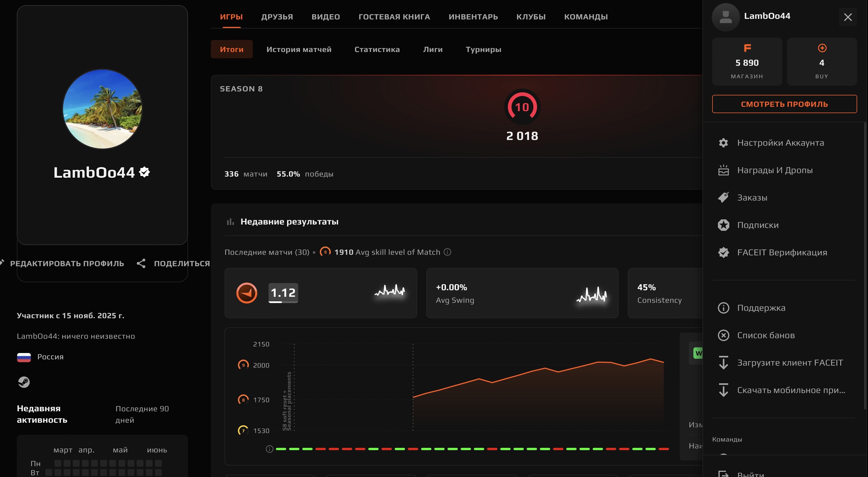Click the gift icon for Награды И Дропы

click(723, 170)
